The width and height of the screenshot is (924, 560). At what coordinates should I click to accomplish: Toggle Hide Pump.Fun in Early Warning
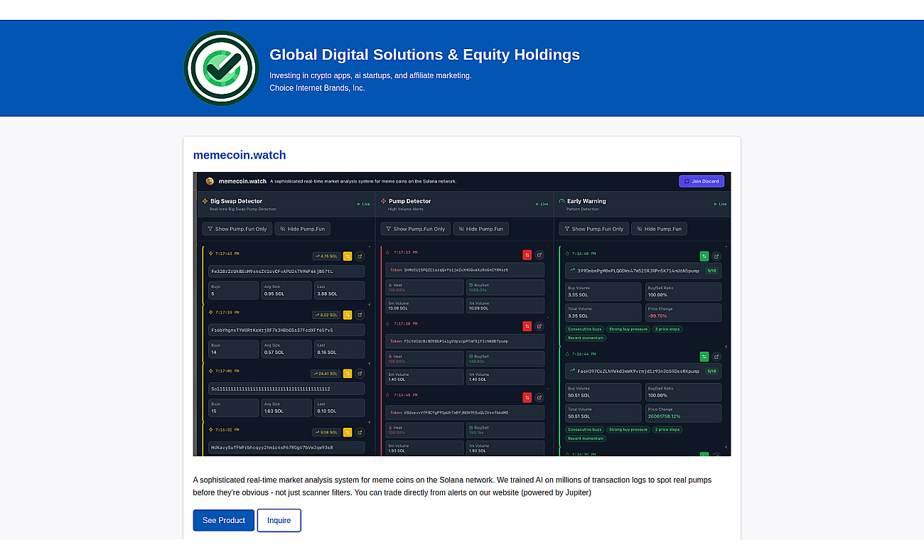click(660, 229)
